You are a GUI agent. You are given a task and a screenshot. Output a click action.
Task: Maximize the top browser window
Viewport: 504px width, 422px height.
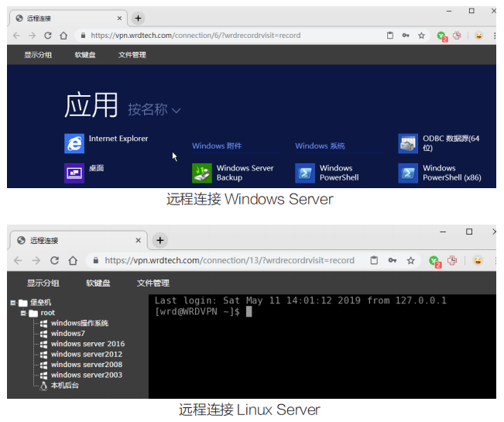pyautogui.click(x=471, y=11)
